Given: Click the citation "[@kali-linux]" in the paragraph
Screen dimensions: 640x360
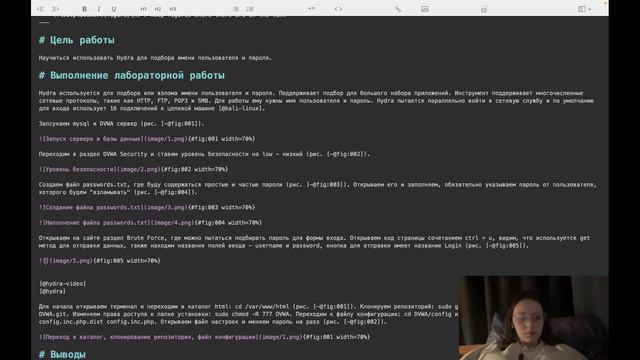Looking at the screenshot, I should click(x=242, y=109).
